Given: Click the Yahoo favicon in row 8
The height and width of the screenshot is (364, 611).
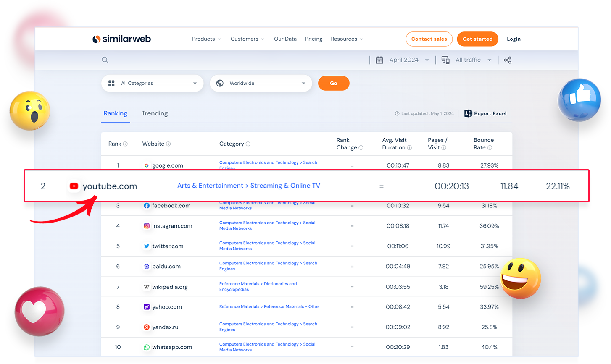Looking at the screenshot, I should pyautogui.click(x=147, y=307).
